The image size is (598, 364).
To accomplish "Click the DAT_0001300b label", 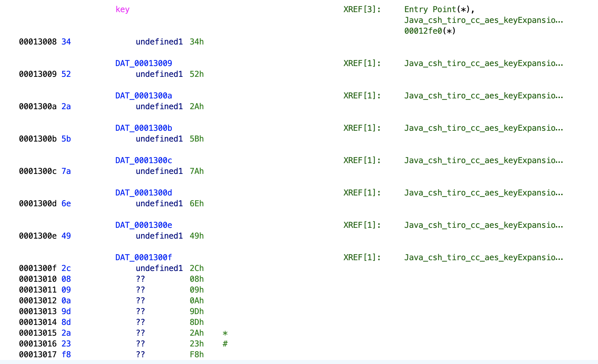I will 143,128.
